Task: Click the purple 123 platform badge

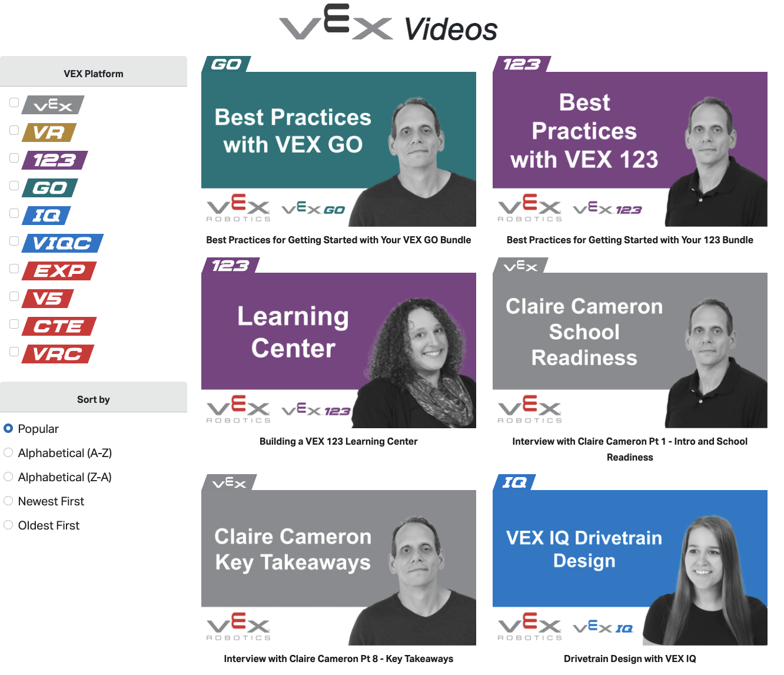Action: pos(55,160)
